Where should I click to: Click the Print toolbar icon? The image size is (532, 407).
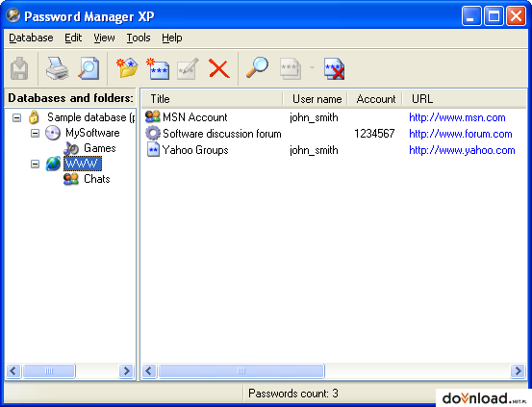click(58, 68)
